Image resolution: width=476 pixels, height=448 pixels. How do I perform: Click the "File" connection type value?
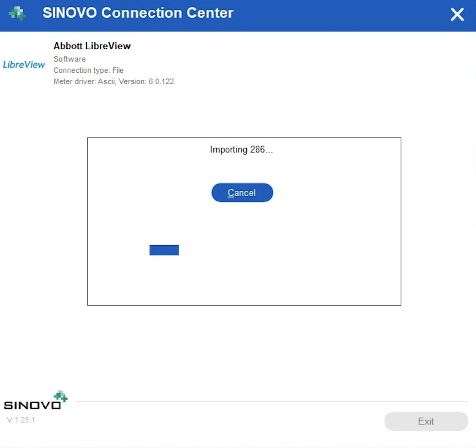pos(118,70)
